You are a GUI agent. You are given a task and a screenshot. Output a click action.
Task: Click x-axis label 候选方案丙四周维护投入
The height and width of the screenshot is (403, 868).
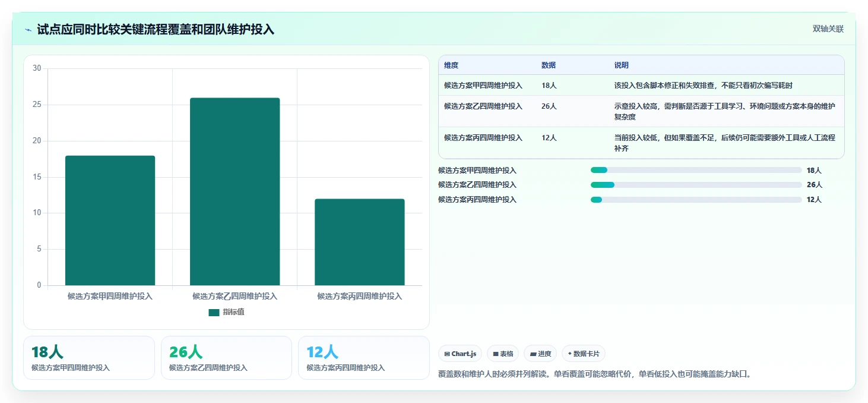tap(360, 296)
